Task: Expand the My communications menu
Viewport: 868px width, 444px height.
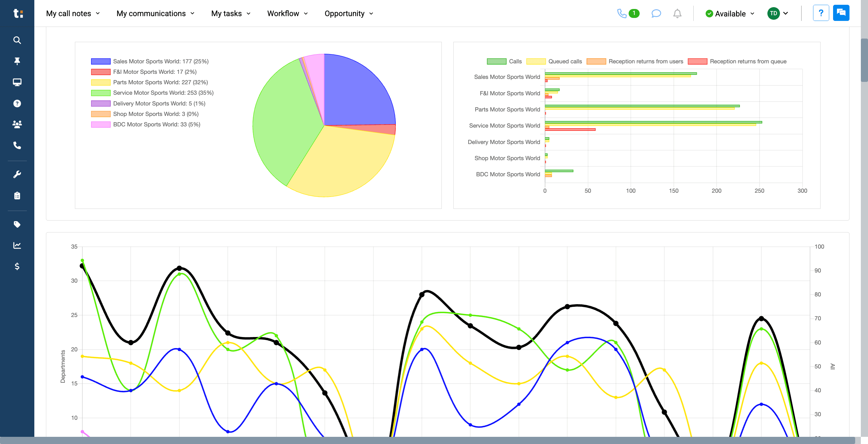Action: [x=155, y=13]
